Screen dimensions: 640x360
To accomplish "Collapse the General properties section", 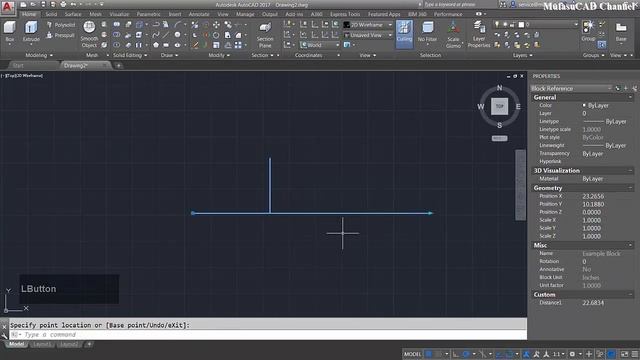I will pos(630,98).
